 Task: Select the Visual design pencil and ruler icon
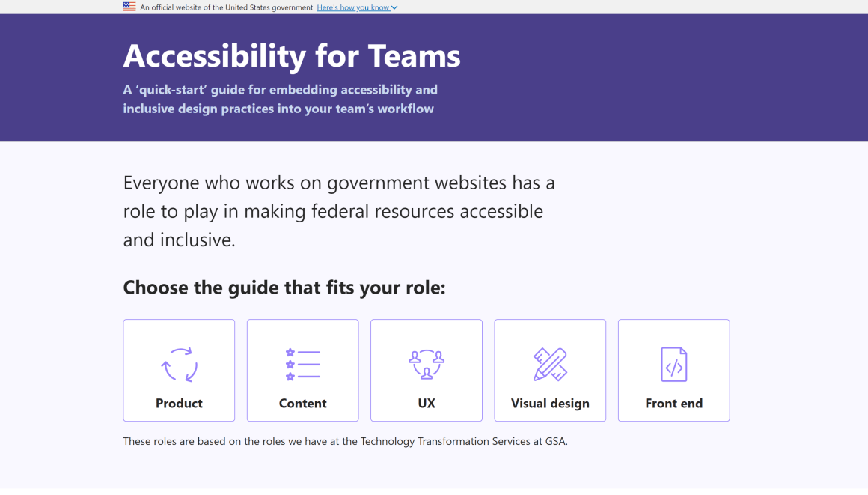click(550, 365)
